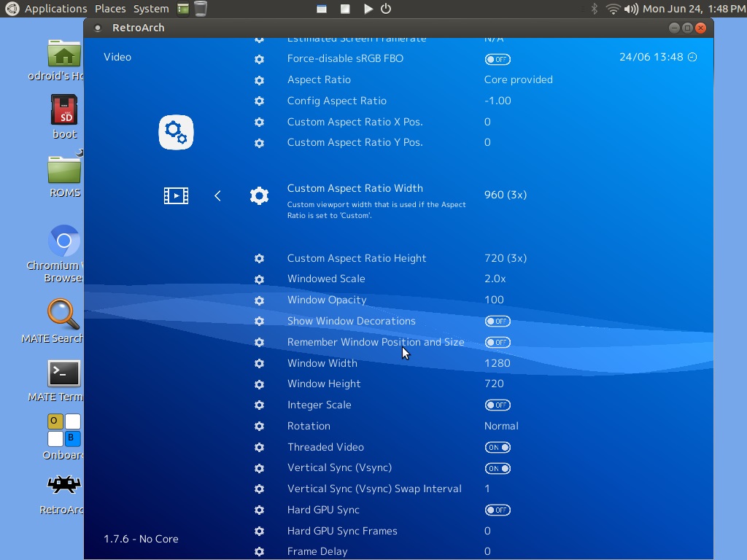Viewport: 747px width, 560px height.
Task: Select the Video film strip icon
Action: [176, 195]
